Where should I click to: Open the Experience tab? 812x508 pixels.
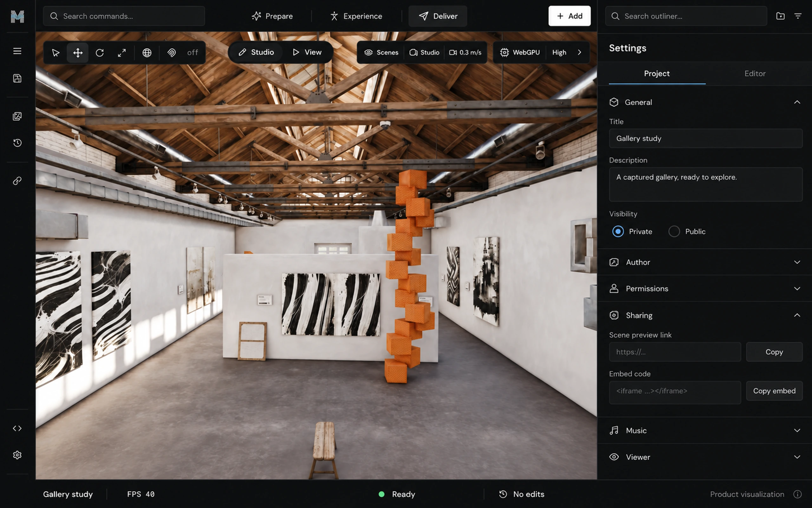click(356, 16)
